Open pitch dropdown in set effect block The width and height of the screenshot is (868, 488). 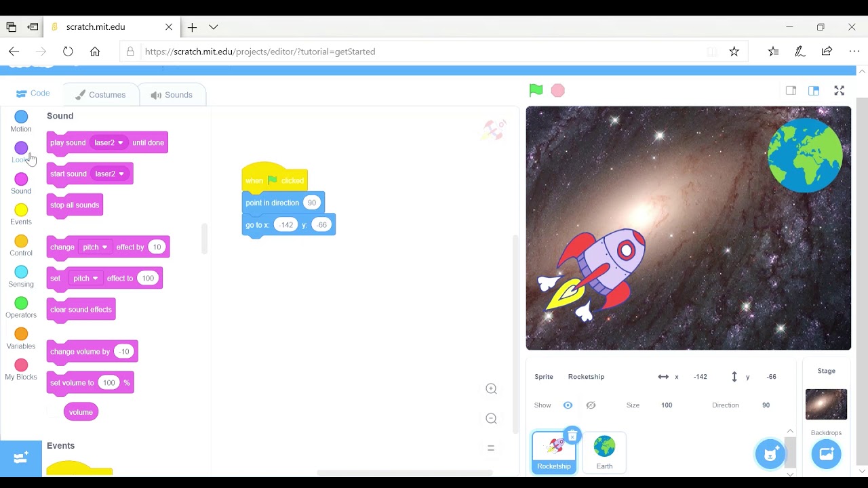pos(85,279)
